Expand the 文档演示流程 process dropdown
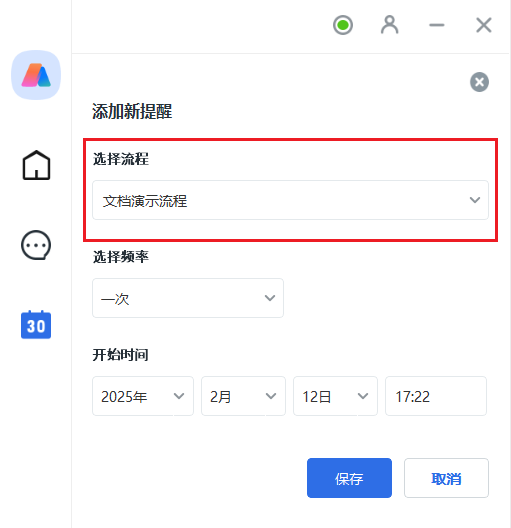 point(290,200)
